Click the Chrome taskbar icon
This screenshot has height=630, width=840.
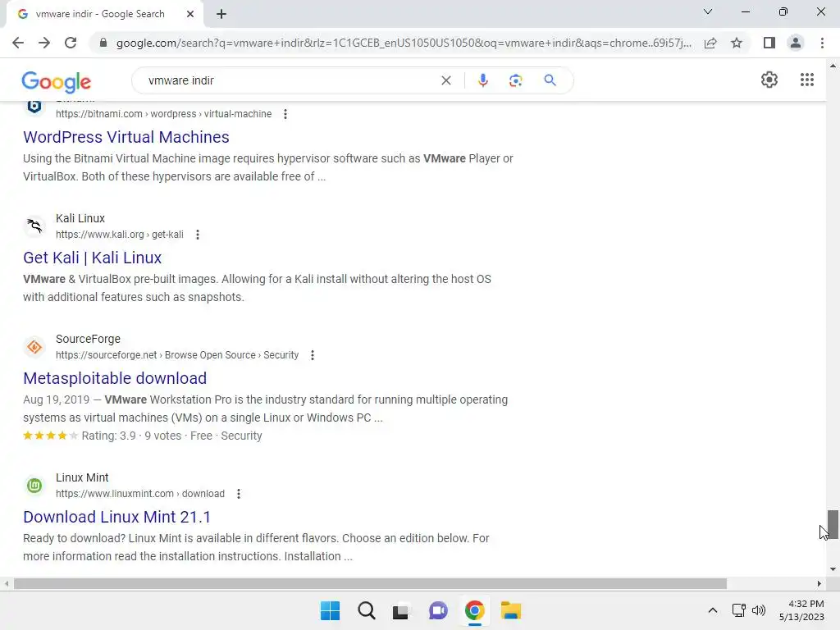pos(474,610)
